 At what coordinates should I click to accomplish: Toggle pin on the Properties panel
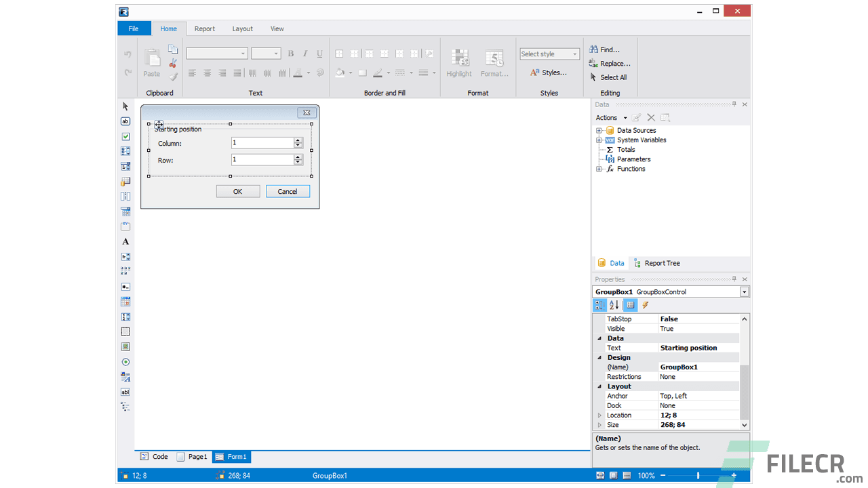734,279
